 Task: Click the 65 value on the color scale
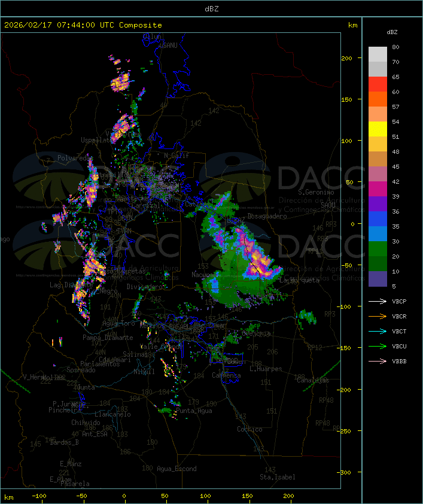(395, 77)
